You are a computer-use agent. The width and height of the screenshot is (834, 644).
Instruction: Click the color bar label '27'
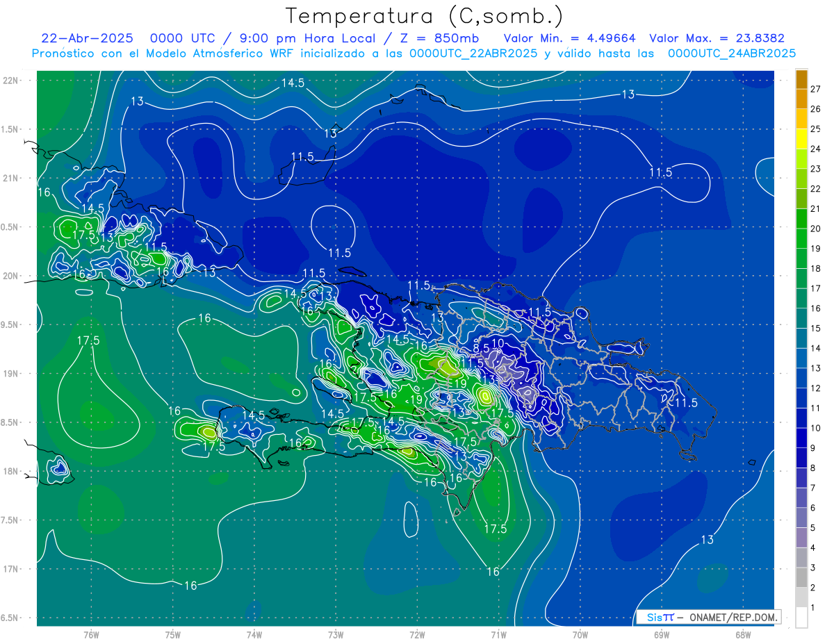click(815, 89)
